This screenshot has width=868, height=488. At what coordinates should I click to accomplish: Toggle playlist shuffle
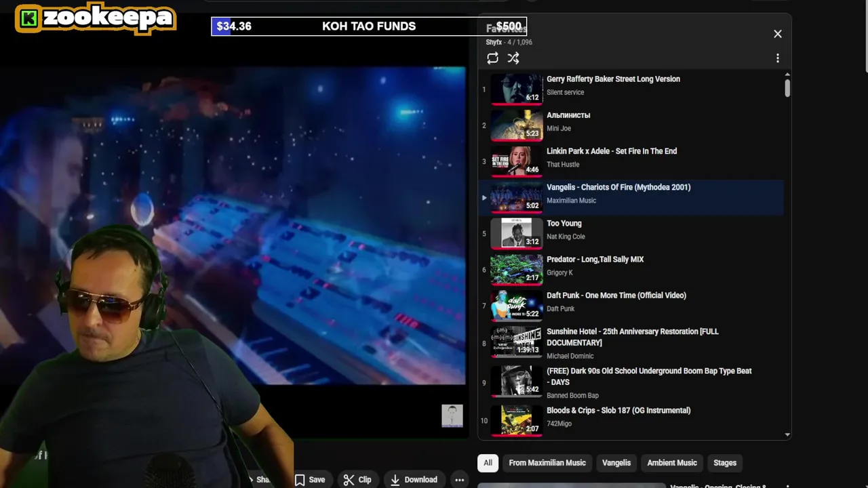click(513, 58)
